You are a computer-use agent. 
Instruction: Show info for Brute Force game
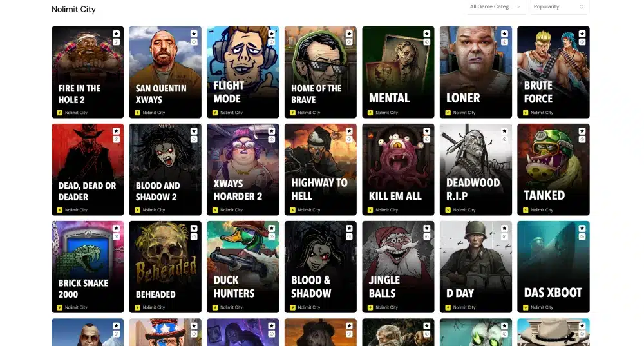tap(582, 42)
